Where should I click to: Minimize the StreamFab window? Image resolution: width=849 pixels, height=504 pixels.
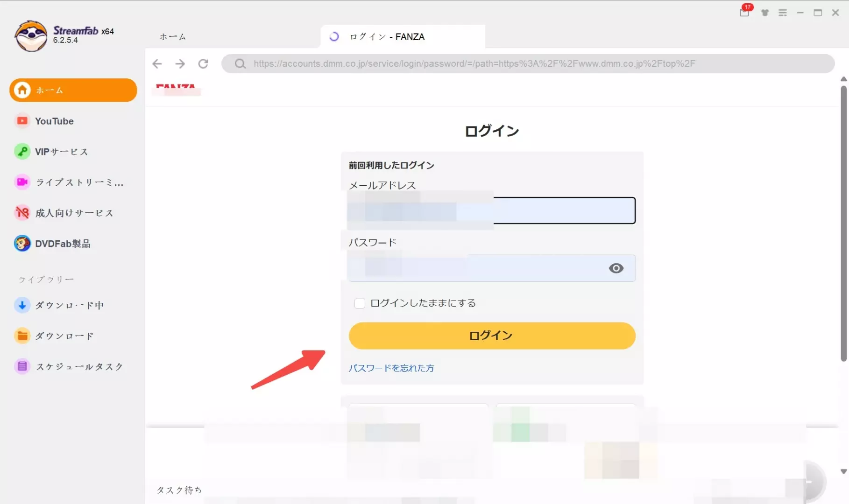800,13
